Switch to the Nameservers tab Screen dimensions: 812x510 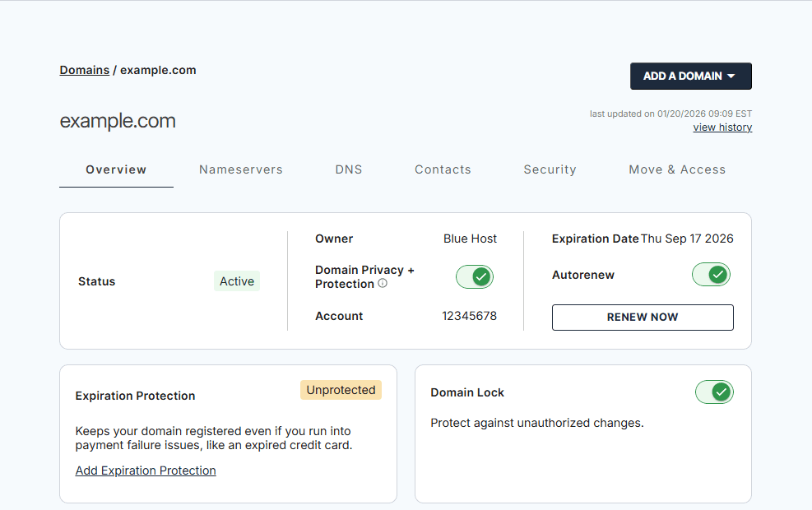coord(240,170)
